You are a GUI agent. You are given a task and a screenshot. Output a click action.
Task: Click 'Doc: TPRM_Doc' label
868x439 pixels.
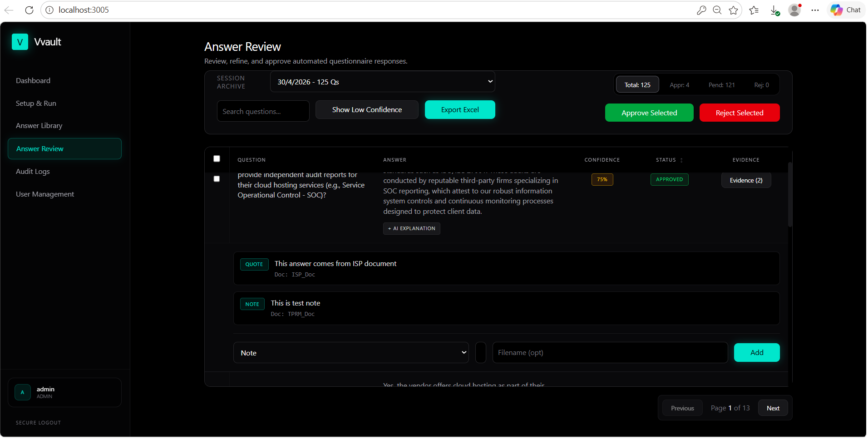[293, 314]
